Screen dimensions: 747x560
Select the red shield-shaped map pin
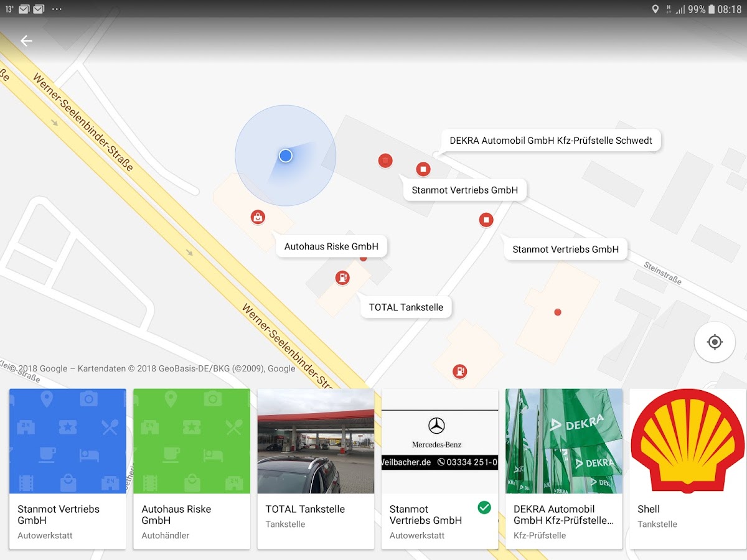pos(385,161)
